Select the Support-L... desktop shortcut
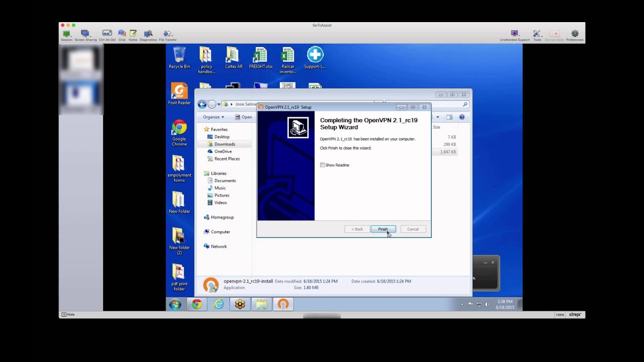644x362 pixels. 315,58
